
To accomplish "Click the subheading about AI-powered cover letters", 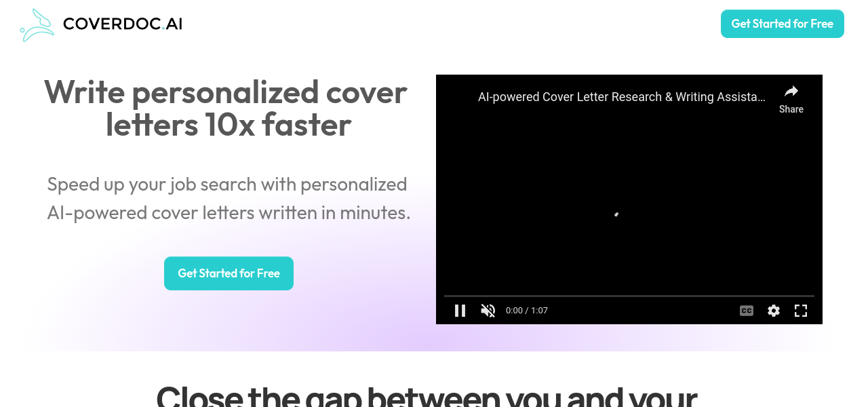I will point(229,198).
